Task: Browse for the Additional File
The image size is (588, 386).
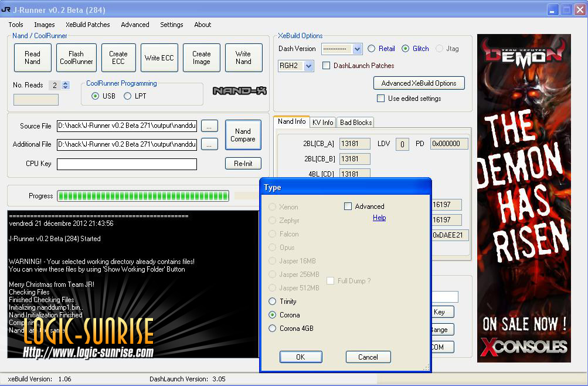Action: click(x=209, y=144)
